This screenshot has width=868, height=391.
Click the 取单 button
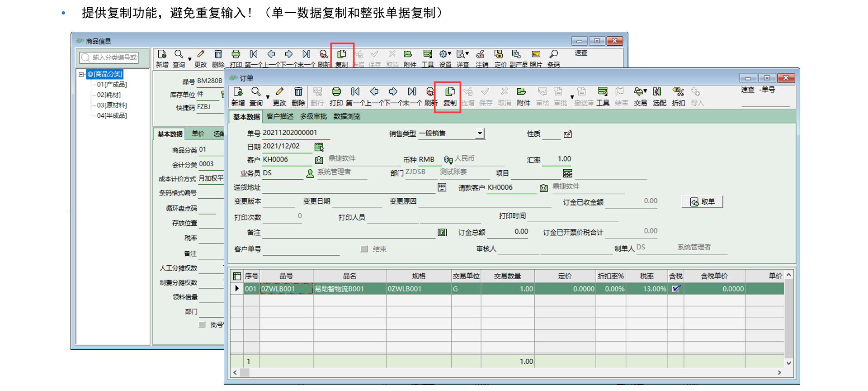(x=702, y=202)
